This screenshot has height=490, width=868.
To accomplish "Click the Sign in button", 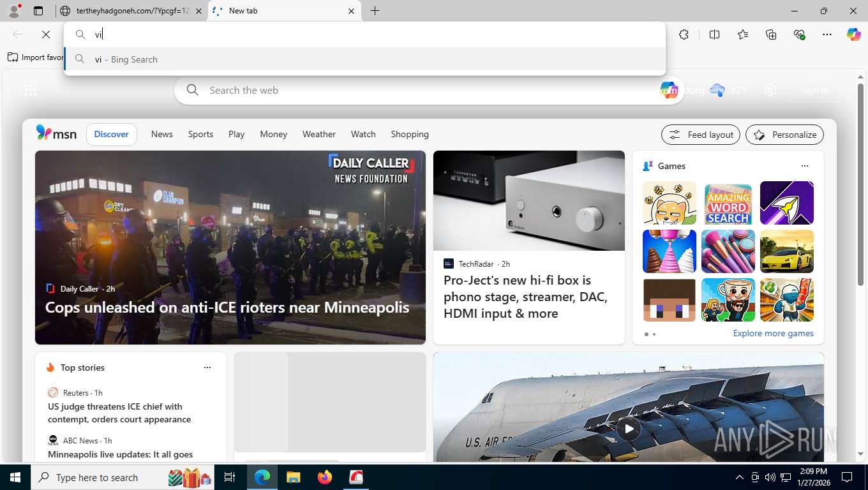I will pos(814,91).
